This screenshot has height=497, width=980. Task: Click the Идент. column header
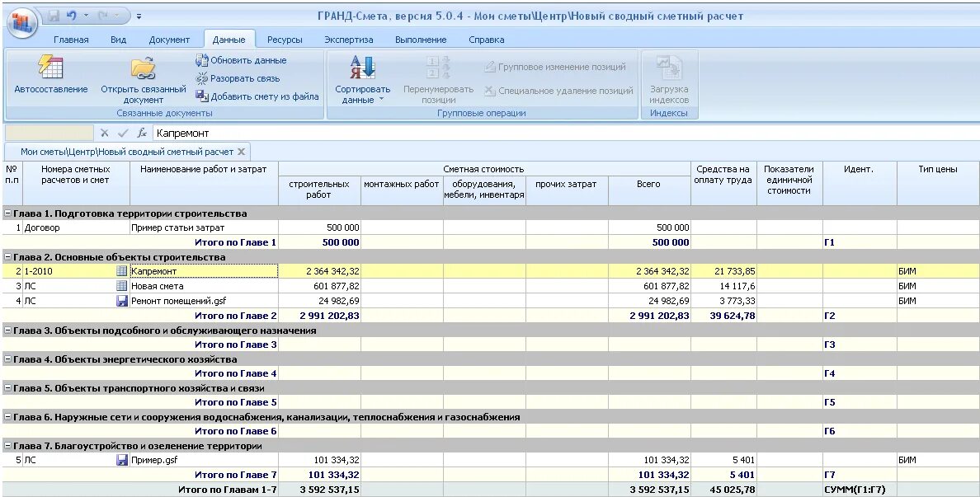(x=860, y=184)
